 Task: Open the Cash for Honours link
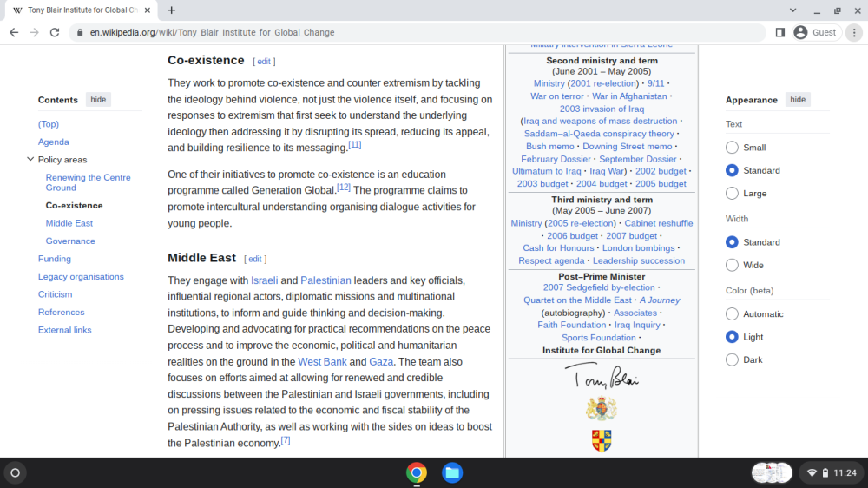(x=558, y=248)
